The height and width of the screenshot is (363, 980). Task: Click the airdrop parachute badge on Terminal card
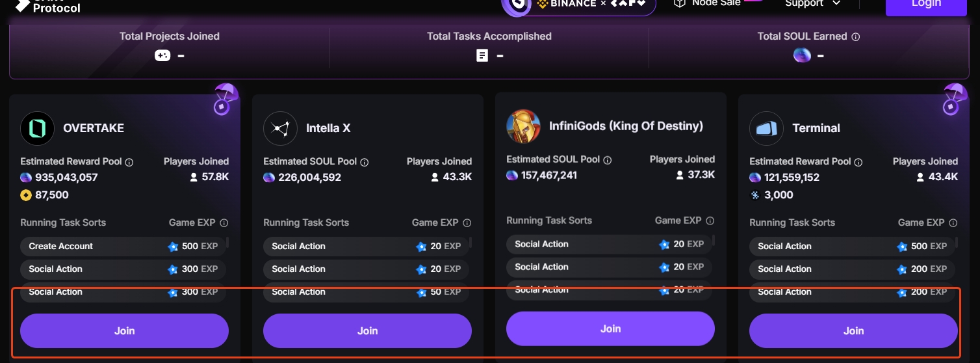tap(955, 99)
